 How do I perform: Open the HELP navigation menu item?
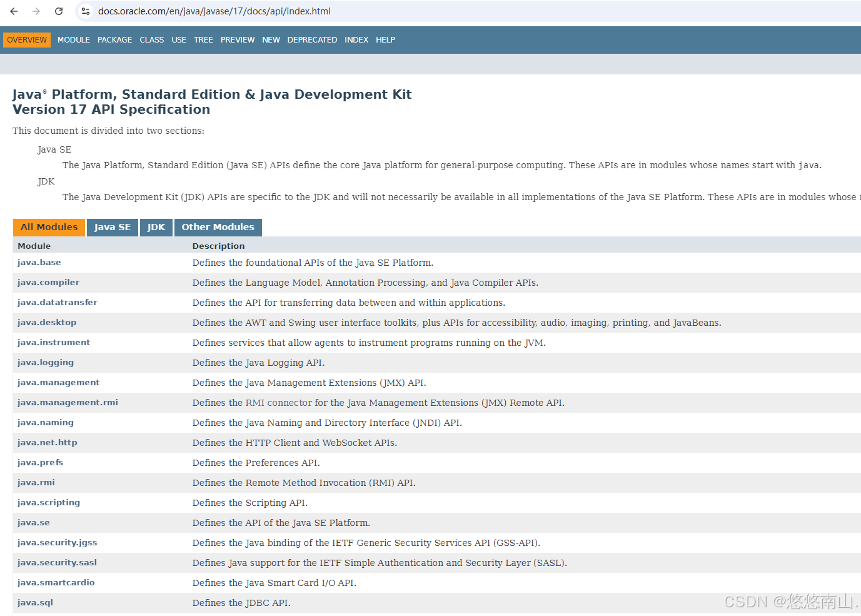click(x=385, y=39)
